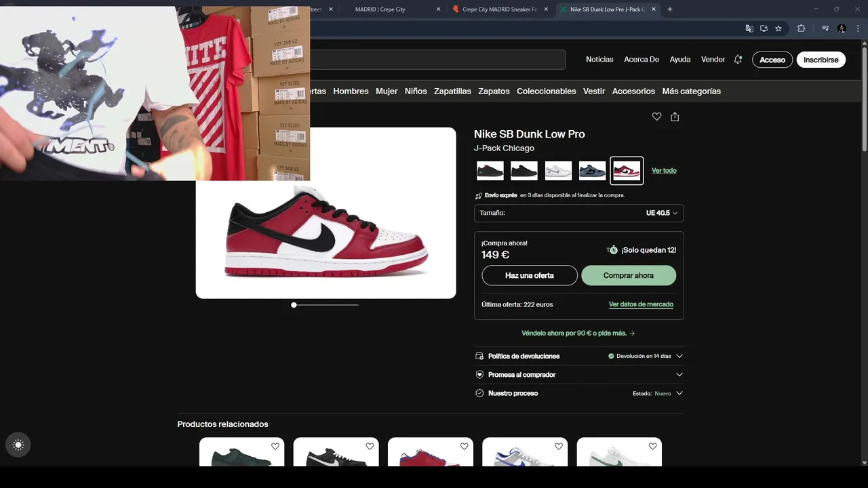
Task: Click the Nuestro proceso check icon
Action: (479, 393)
